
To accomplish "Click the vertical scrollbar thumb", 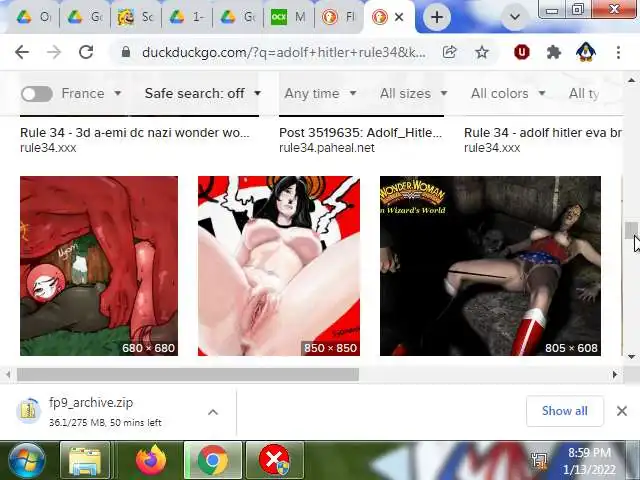I will (x=631, y=231).
